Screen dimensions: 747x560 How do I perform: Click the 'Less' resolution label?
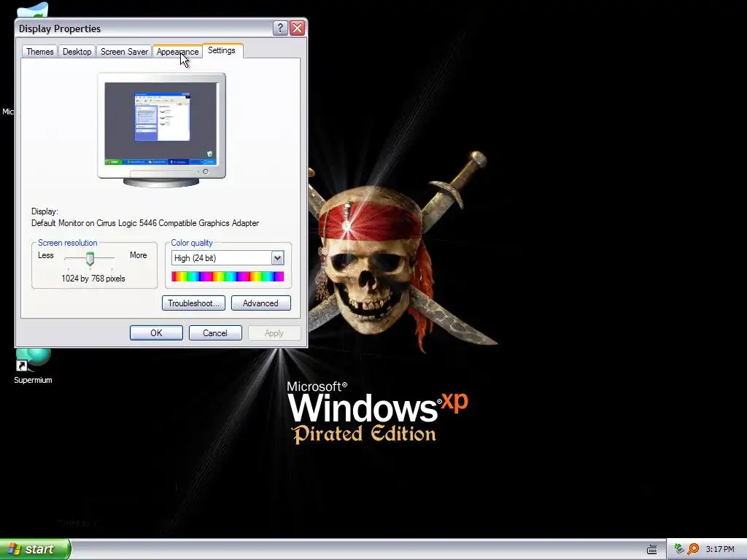click(46, 255)
